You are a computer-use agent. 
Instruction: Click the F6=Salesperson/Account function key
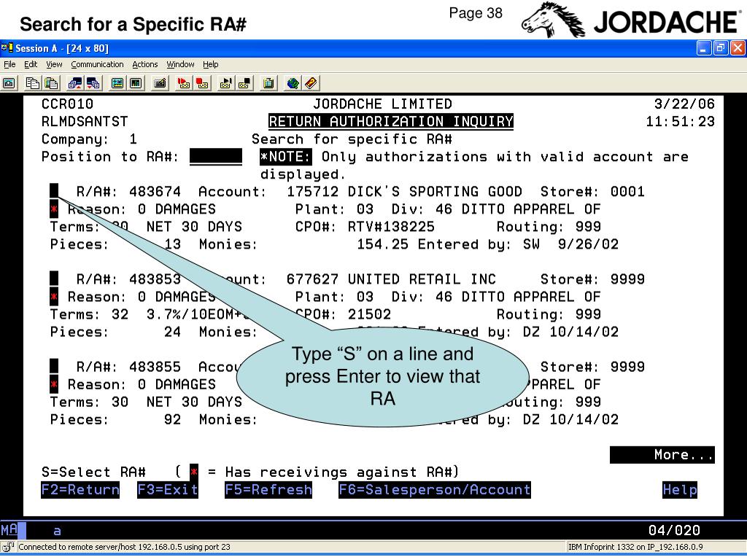click(x=435, y=489)
